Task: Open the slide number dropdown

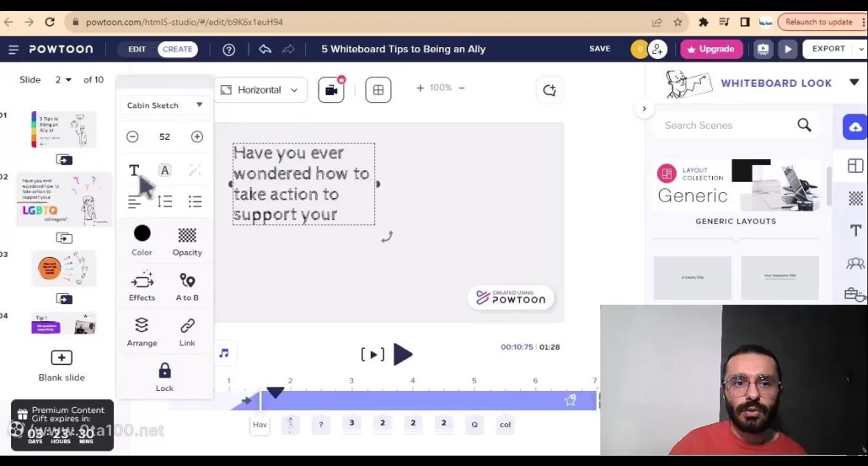Action: coord(63,80)
